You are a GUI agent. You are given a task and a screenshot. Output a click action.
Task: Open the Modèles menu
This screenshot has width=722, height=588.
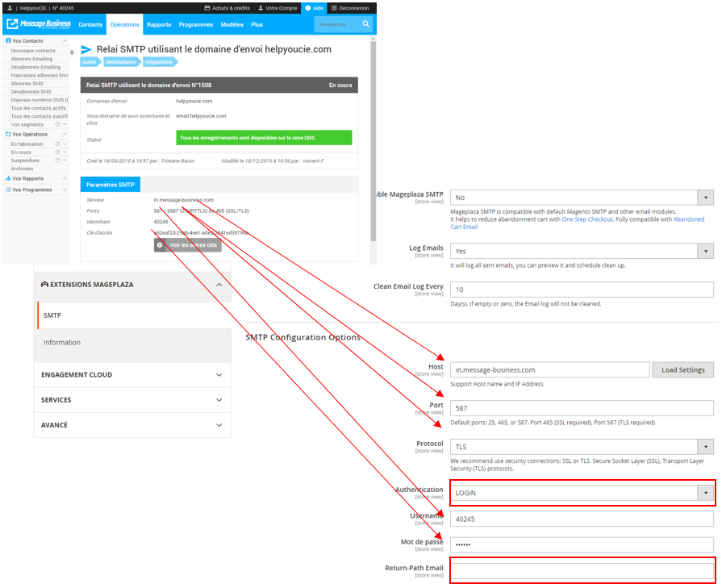click(232, 24)
